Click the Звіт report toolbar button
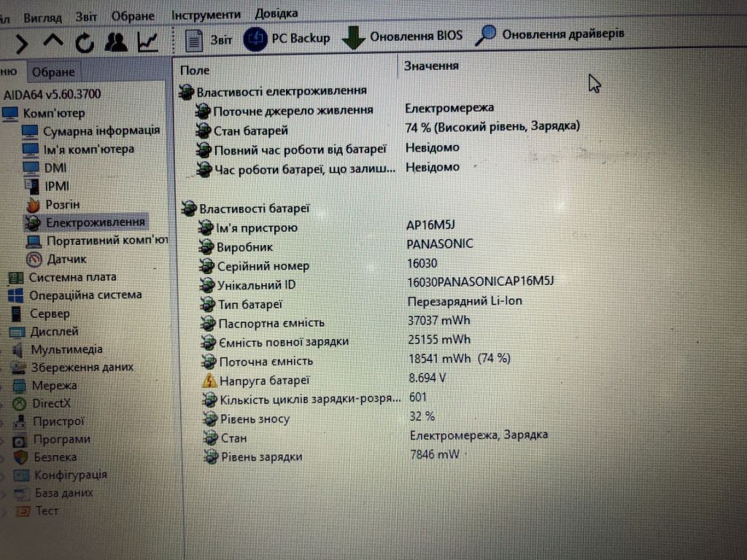Screen dimensions: 747x560 (208, 40)
